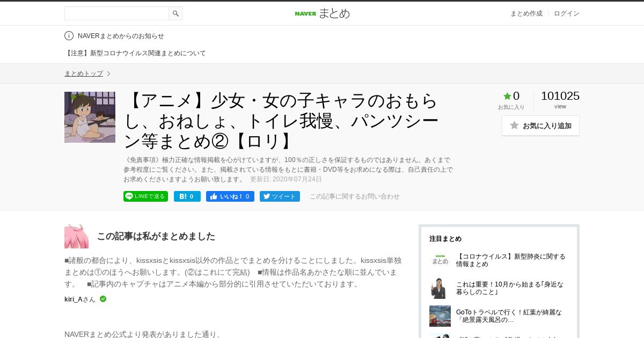
Task: Click the ログイン link
Action: coord(567,13)
